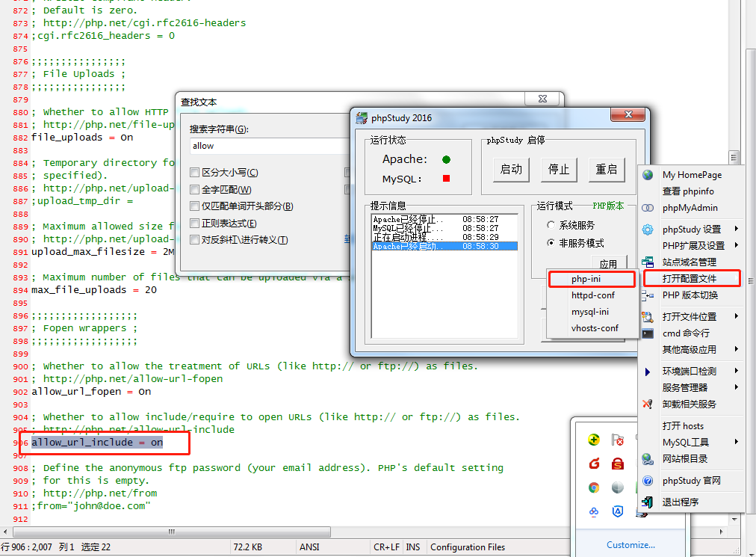Click the red G tray icon
The image size is (756, 557).
594,464
